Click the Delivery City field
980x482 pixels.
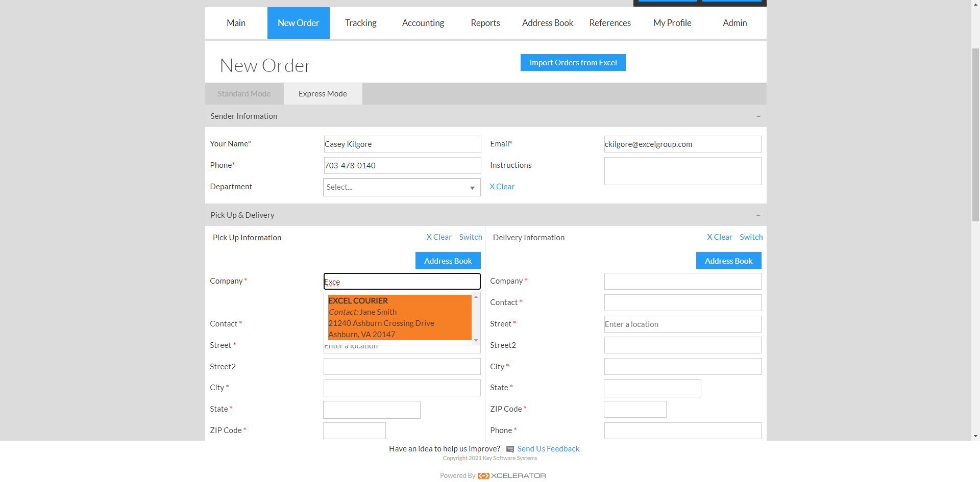coord(683,366)
